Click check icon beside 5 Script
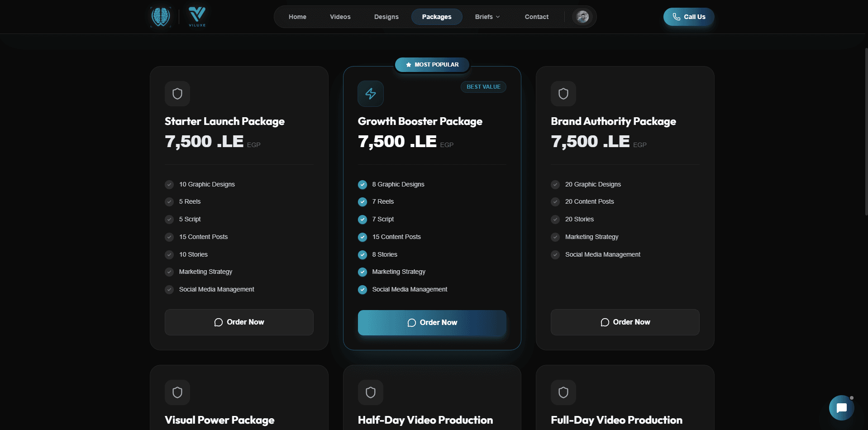 (169, 220)
